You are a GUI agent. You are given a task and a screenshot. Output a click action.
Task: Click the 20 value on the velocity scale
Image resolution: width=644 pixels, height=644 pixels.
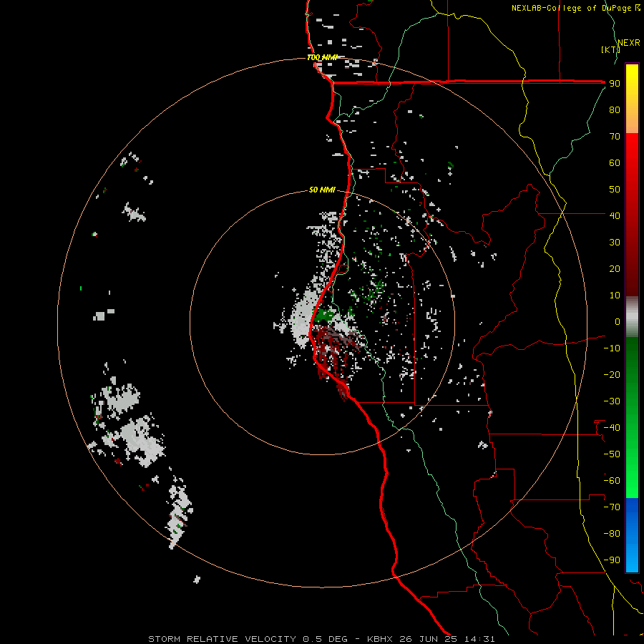tap(615, 268)
